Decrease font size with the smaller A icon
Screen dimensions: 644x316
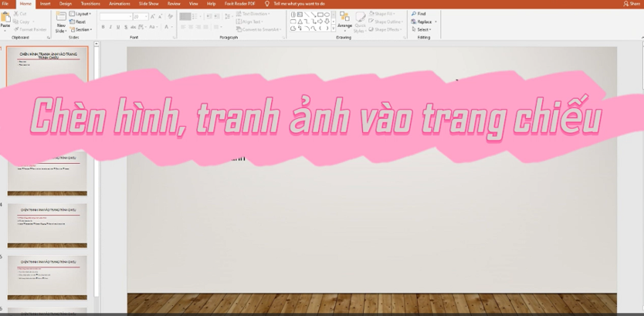(x=160, y=16)
